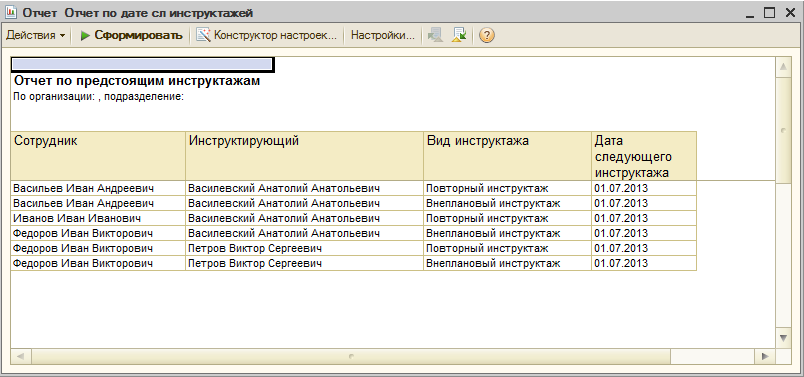Click the restore settings icon in toolbar
Viewport: 804px width, 377px height.
pos(435,35)
